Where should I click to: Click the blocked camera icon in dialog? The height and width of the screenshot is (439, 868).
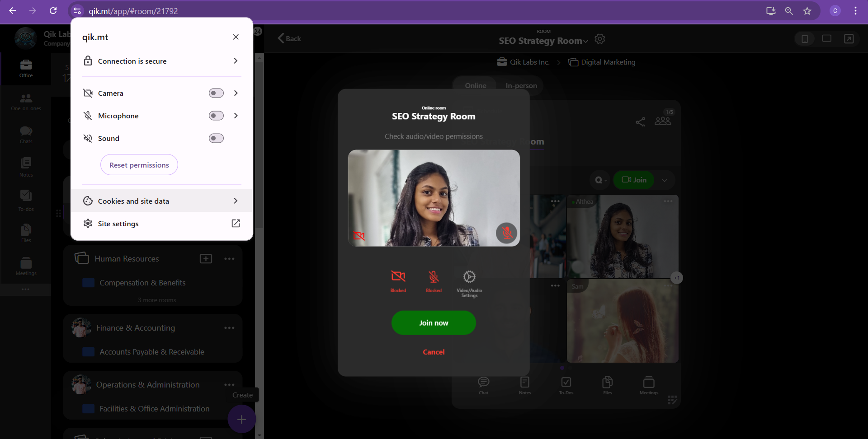(x=398, y=276)
